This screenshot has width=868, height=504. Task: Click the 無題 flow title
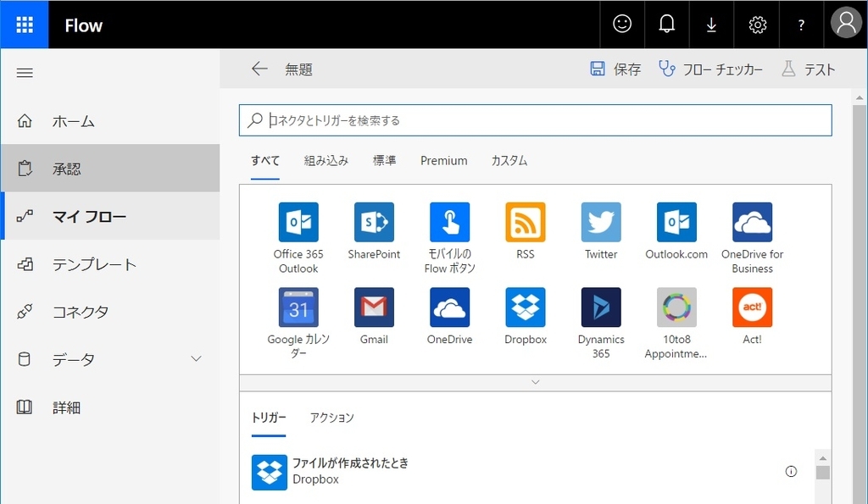click(299, 69)
